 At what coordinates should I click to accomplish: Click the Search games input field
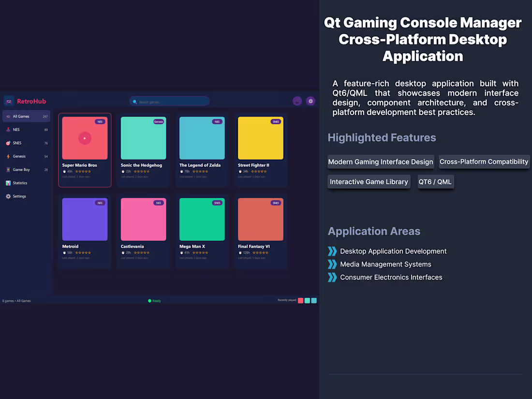[169, 101]
